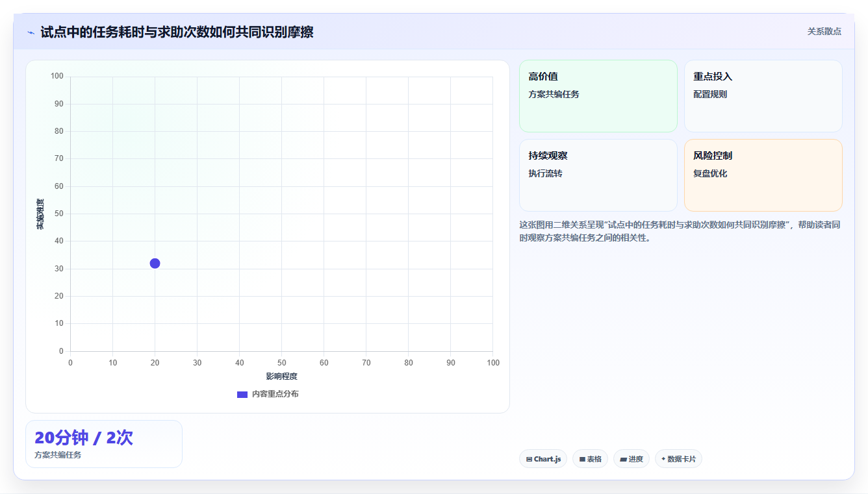Click the title 试点中的任务耗时与求助次数如何共同识别摩擦

(x=177, y=32)
